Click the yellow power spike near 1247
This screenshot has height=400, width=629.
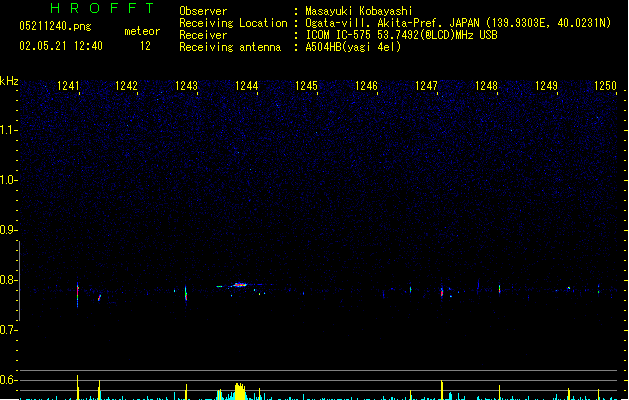coord(442,390)
